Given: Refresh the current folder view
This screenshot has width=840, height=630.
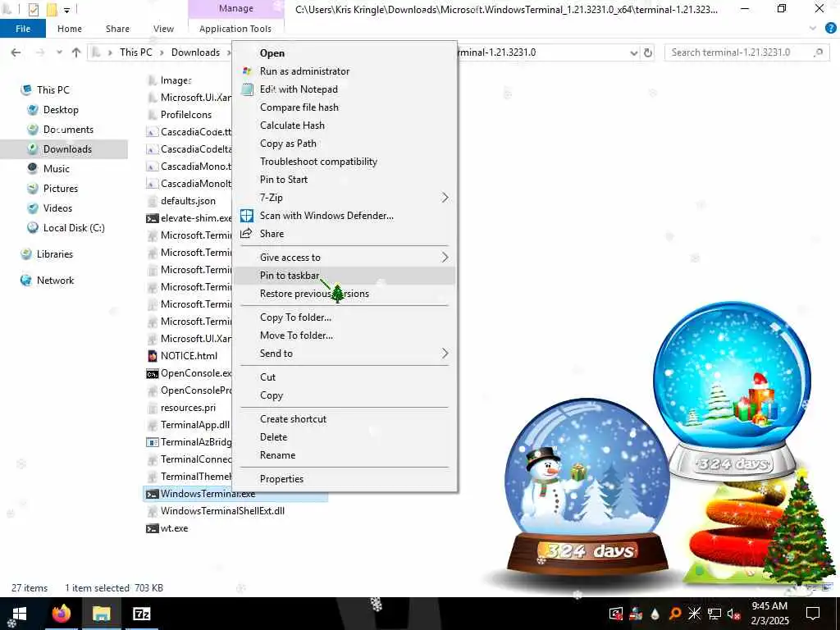Looking at the screenshot, I should coord(648,52).
